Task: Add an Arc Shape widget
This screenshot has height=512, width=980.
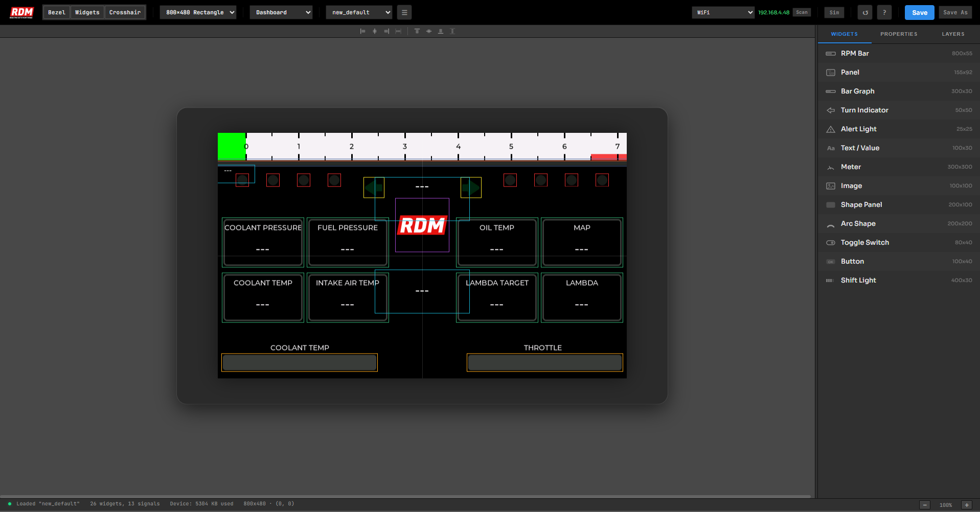Action: (x=899, y=223)
